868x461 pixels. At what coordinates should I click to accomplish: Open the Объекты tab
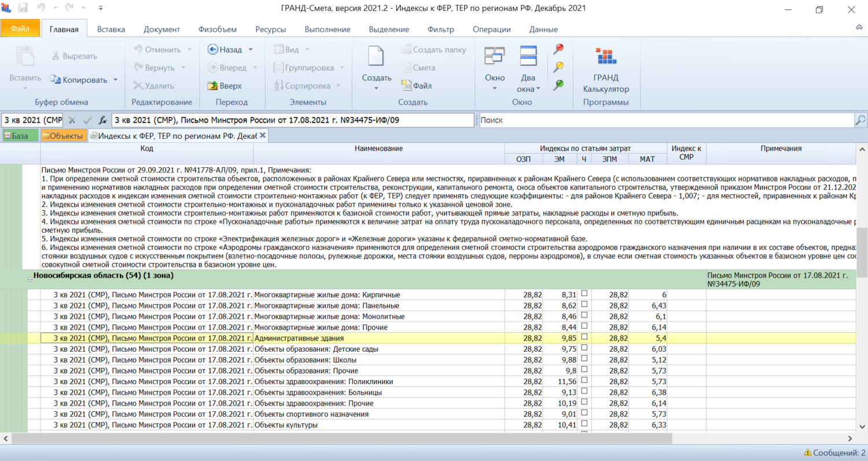63,136
